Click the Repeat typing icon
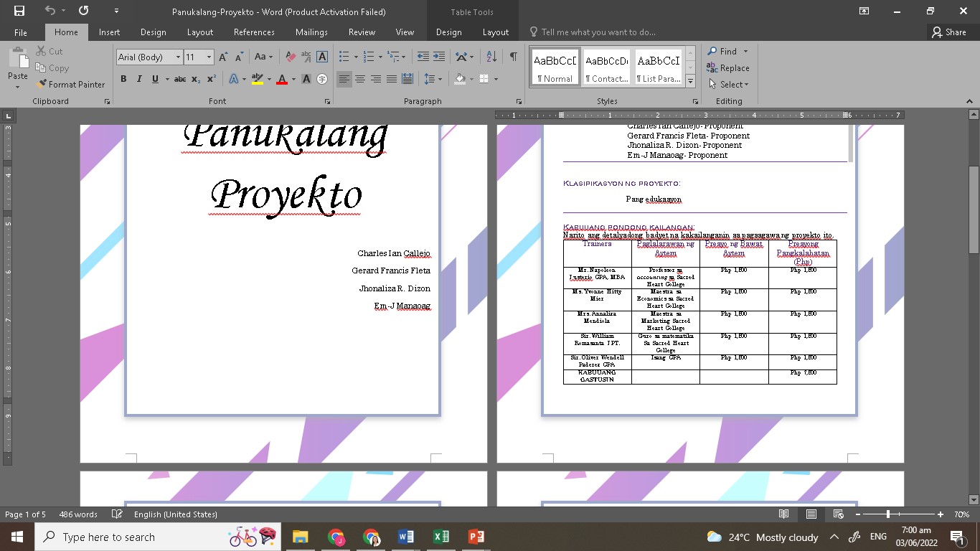The width and height of the screenshot is (980, 551). [83, 11]
